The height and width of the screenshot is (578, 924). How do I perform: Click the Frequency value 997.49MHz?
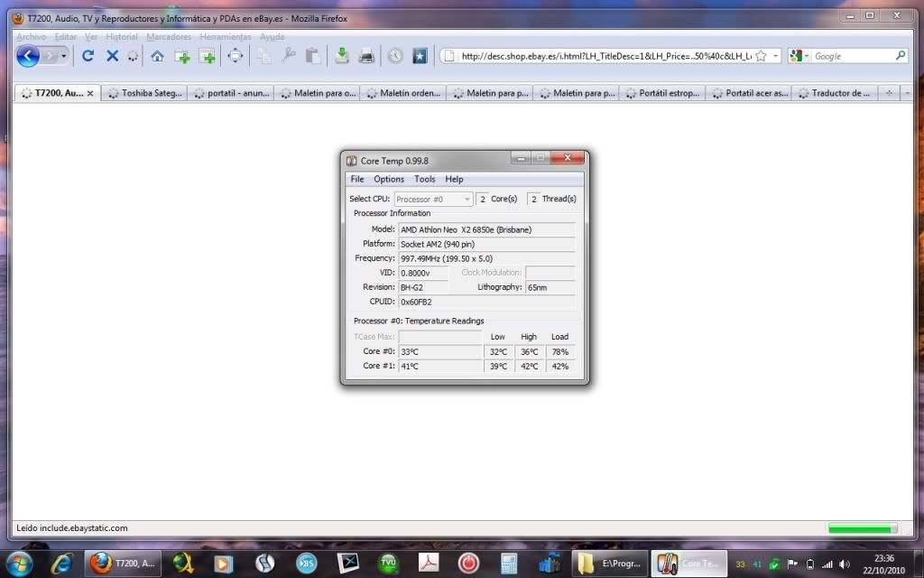pyautogui.click(x=486, y=258)
